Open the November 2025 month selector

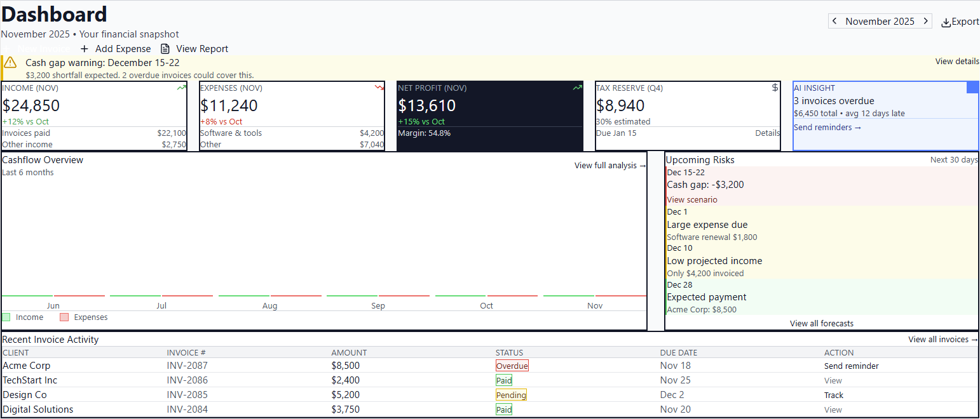tap(880, 20)
